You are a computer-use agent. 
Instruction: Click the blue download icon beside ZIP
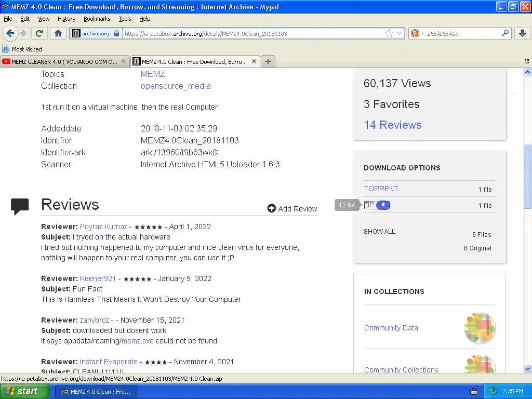383,205
